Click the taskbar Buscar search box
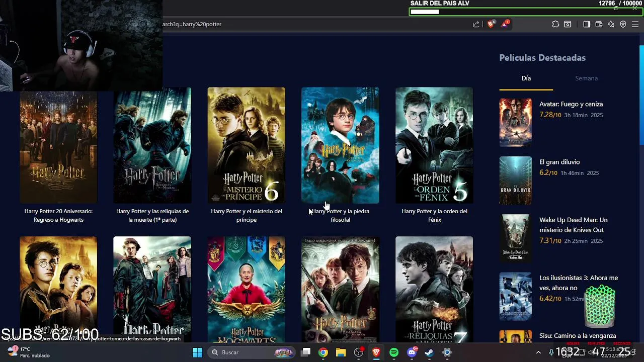This screenshot has width=644, height=362. [252, 352]
